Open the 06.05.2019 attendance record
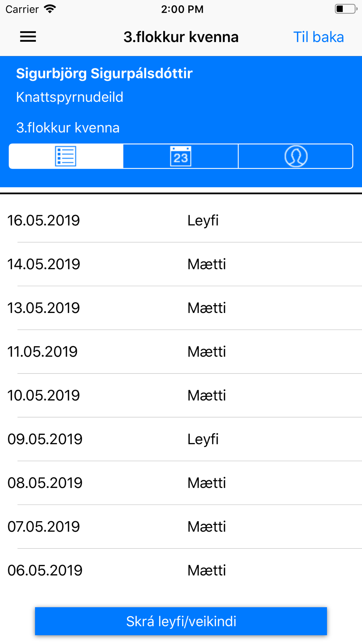The height and width of the screenshot is (644, 362). 181,570
